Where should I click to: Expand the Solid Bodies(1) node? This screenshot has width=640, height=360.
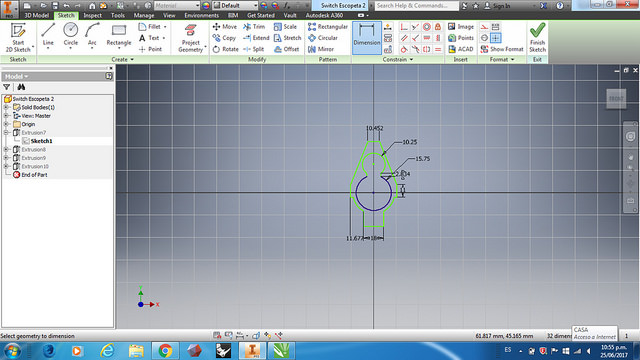[x=6, y=107]
